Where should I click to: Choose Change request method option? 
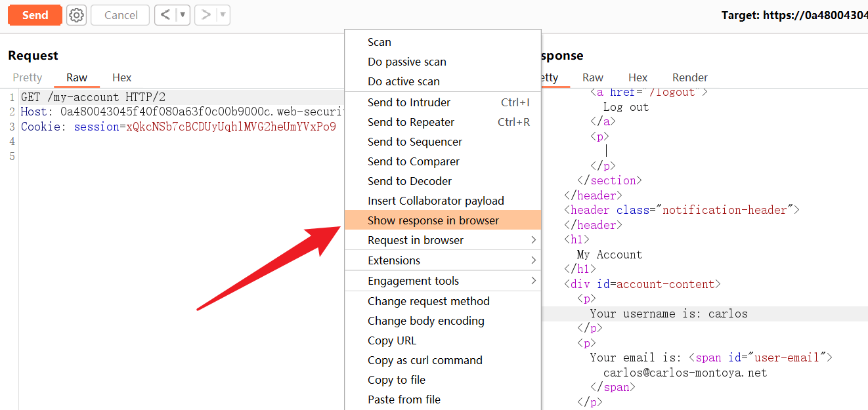point(428,301)
